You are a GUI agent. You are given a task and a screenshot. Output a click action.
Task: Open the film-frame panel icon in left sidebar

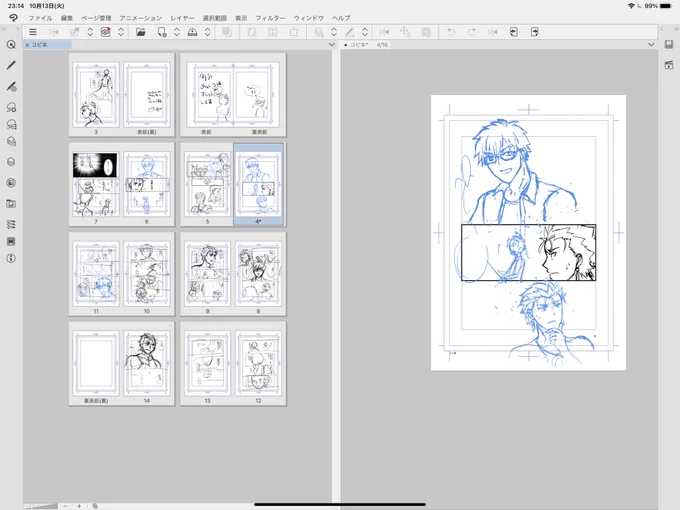point(11,241)
